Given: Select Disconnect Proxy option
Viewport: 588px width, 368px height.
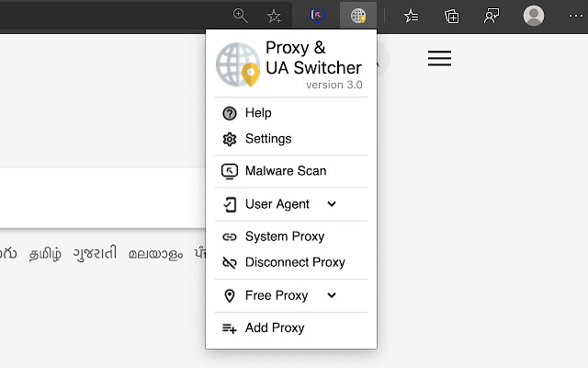Looking at the screenshot, I should 295,262.
